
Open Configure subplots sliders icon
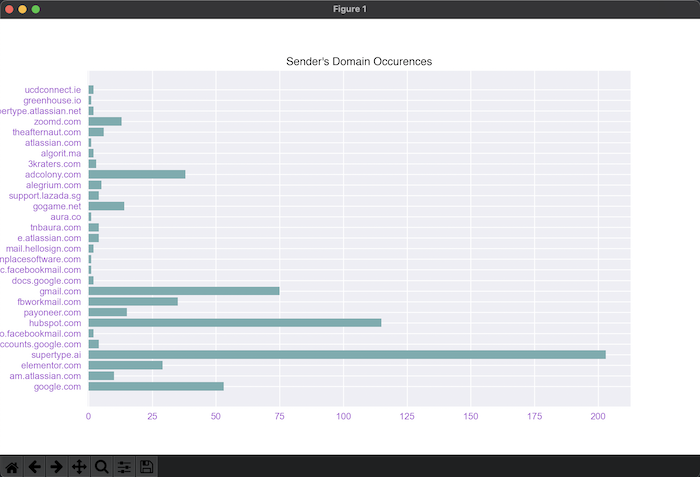pos(124,467)
